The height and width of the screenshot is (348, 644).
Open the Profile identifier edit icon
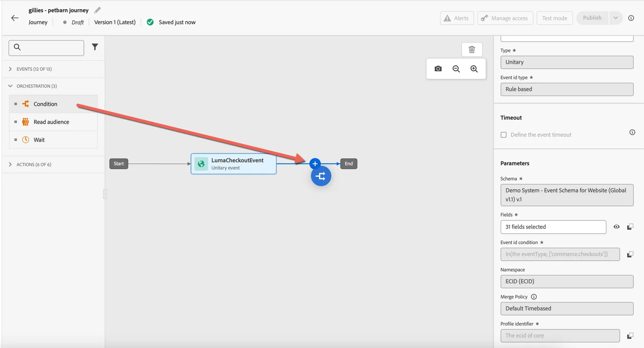630,336
